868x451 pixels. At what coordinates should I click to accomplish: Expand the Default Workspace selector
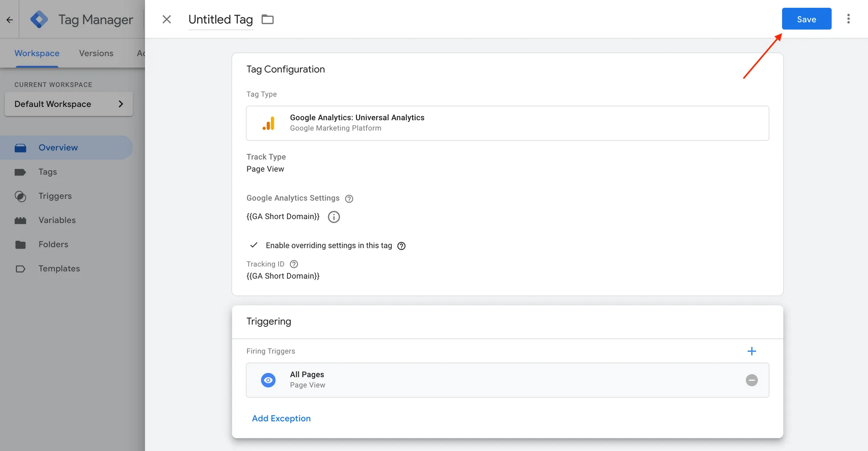pos(69,104)
